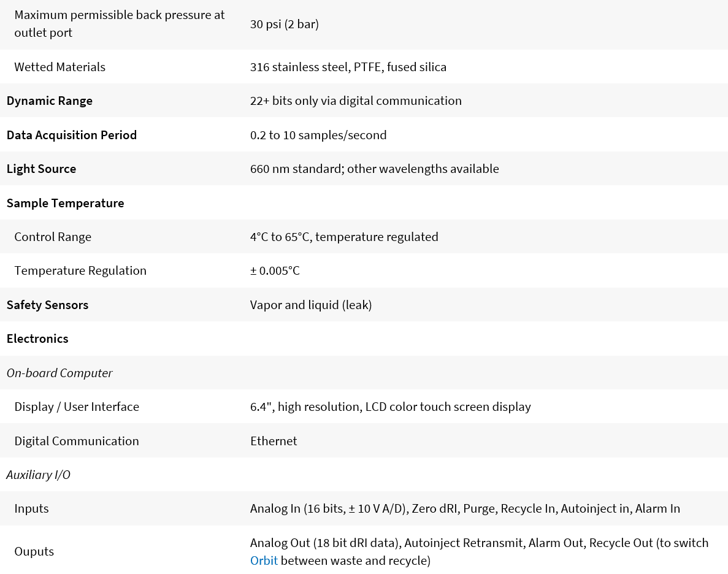Click the '660 nm standard' value text
Viewport: 728px width, 574px height.
[296, 169]
